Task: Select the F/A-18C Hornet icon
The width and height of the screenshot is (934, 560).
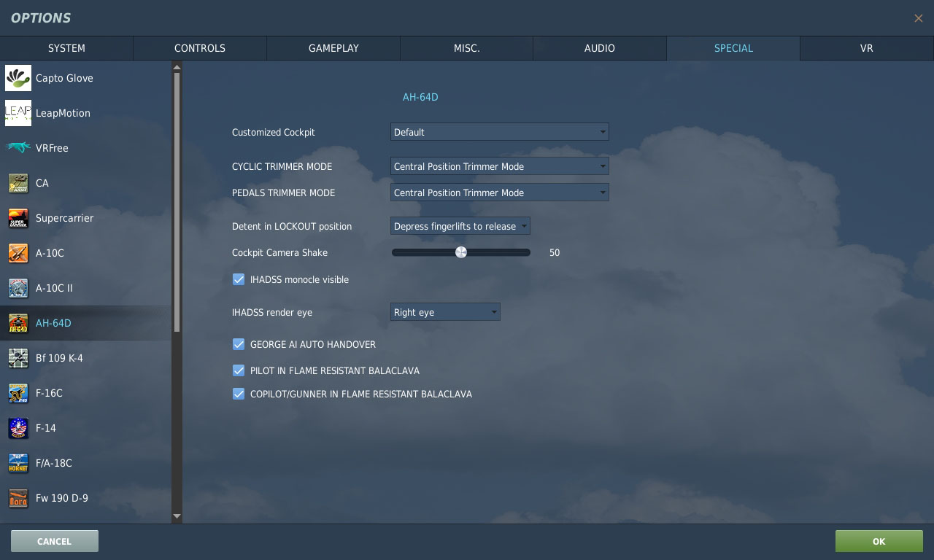Action: pyautogui.click(x=18, y=463)
